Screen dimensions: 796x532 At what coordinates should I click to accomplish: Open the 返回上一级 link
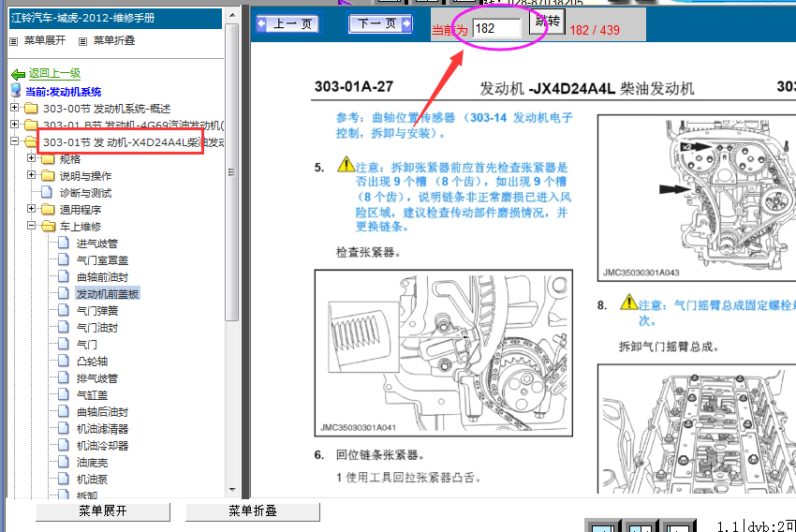(x=54, y=73)
